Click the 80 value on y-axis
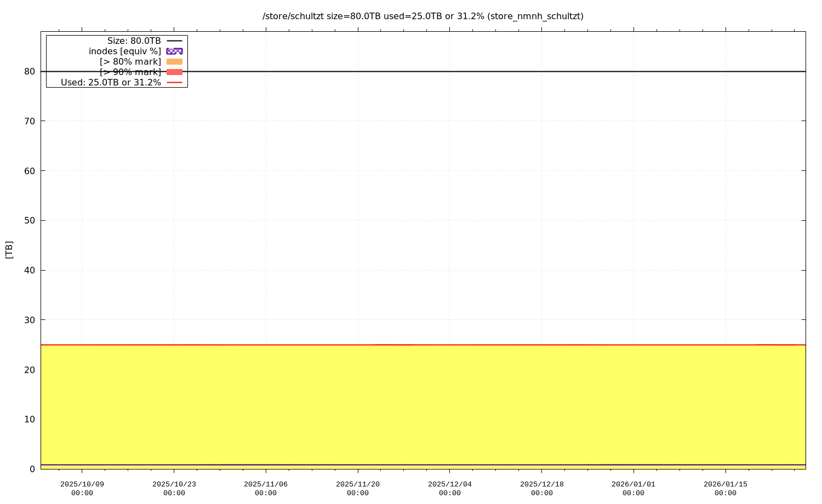 30,71
